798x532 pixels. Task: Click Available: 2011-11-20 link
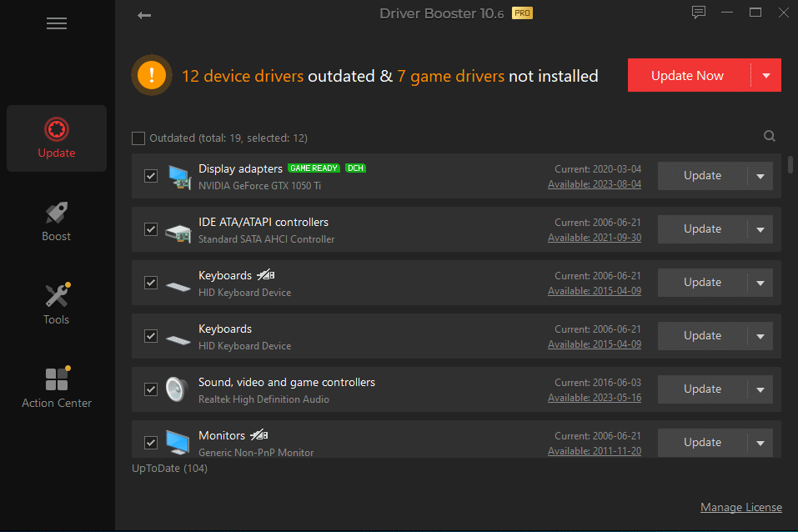595,451
